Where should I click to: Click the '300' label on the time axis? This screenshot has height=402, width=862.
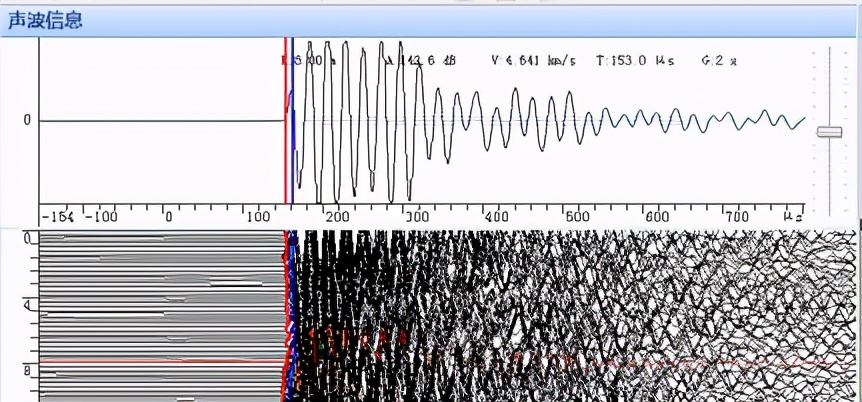418,217
